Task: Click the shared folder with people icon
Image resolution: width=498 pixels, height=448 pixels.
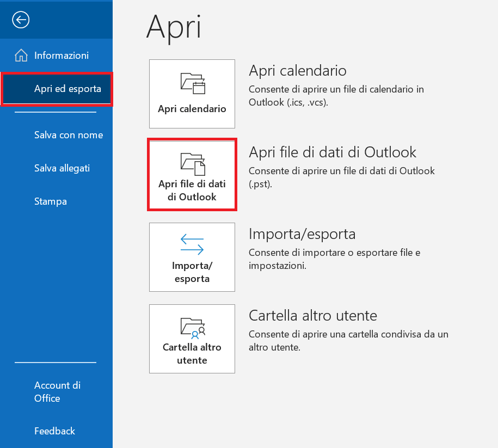Action: point(193,328)
